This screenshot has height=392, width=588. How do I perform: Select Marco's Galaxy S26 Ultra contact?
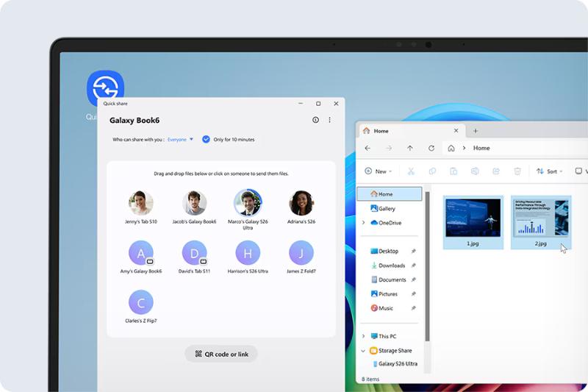tap(248, 210)
